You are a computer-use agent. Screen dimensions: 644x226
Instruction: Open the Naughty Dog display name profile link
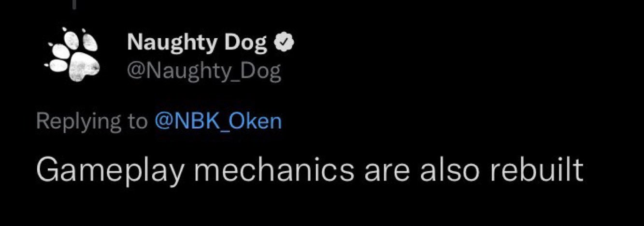(197, 44)
